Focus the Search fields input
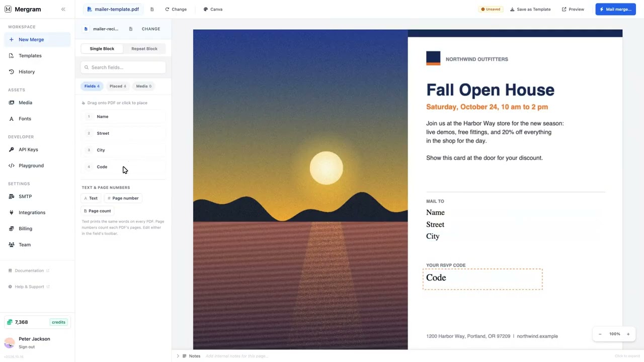 coord(123,67)
